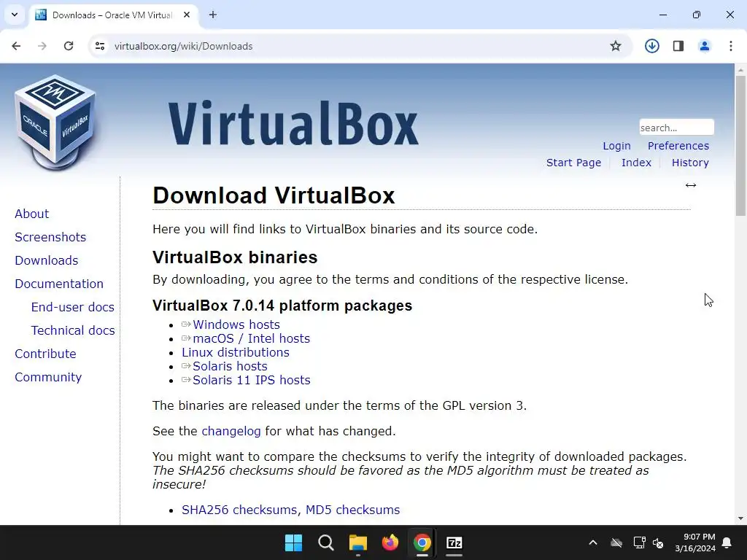
Task: Open Community in the sidebar
Action: pyautogui.click(x=48, y=377)
